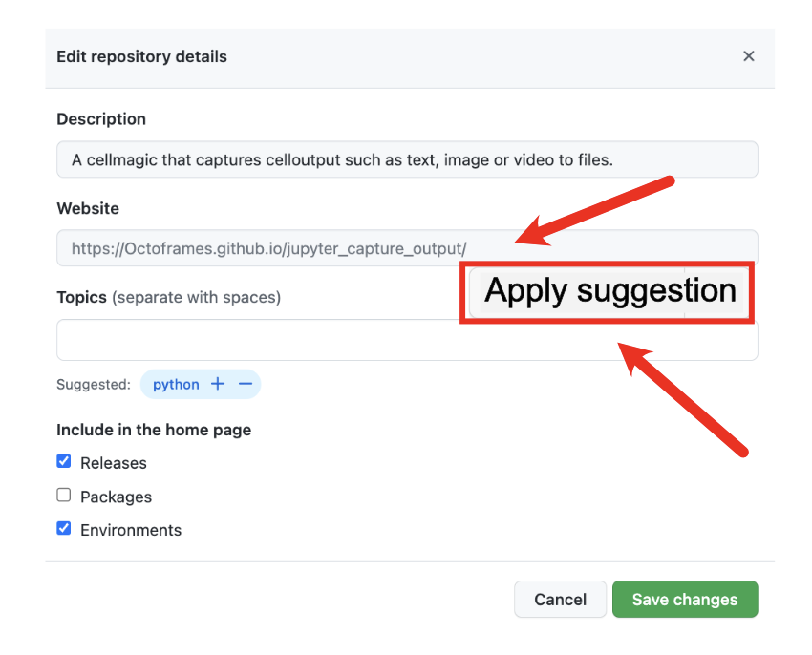
Task: Close the Edit repository details dialog
Action: click(749, 55)
